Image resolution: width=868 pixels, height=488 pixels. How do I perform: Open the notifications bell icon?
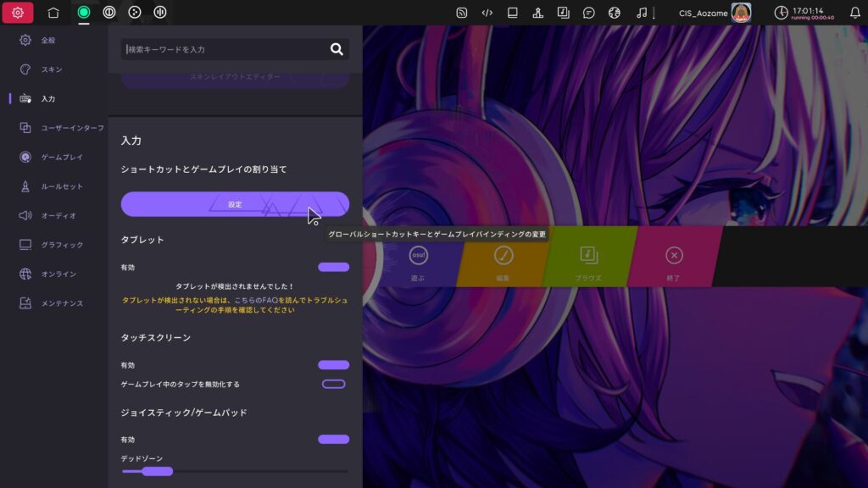[855, 13]
